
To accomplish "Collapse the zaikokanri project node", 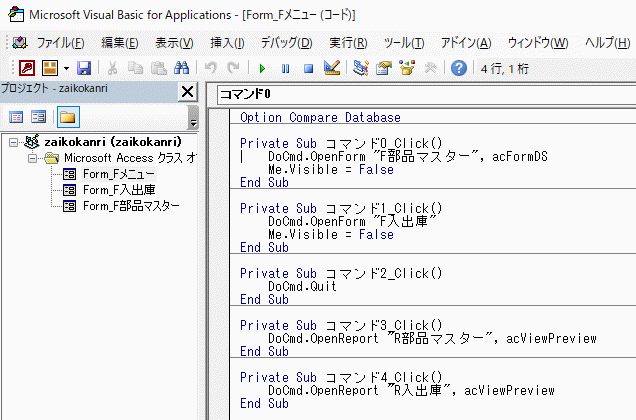I will coord(13,142).
